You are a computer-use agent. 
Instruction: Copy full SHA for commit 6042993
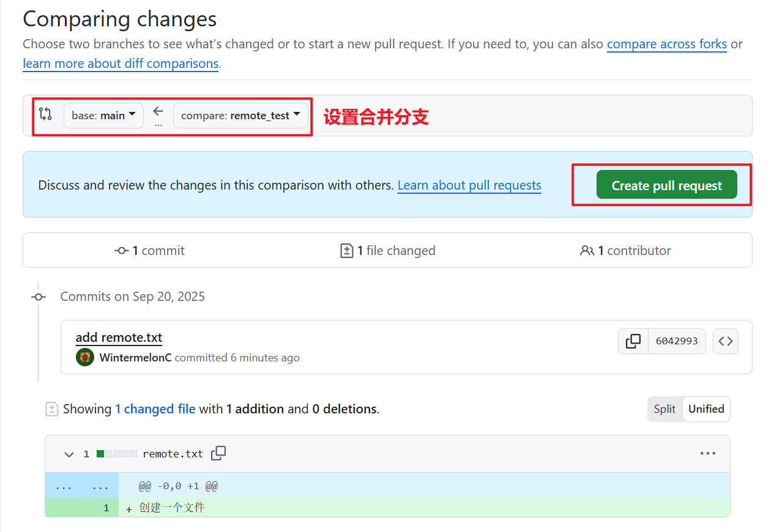coord(633,341)
